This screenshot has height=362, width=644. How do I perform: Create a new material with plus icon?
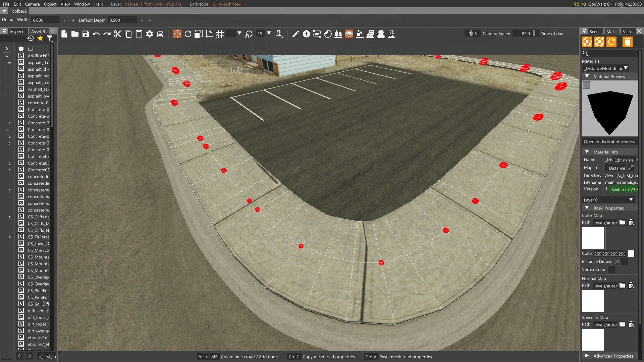pyautogui.click(x=587, y=42)
